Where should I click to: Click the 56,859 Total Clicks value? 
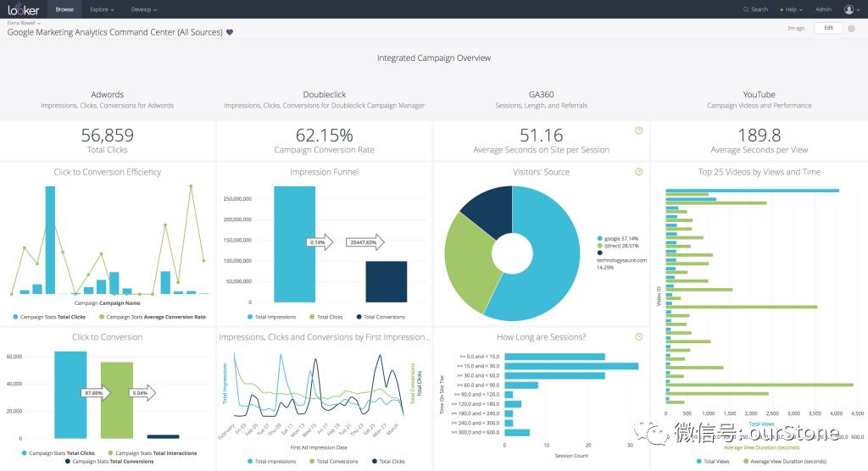(x=108, y=135)
